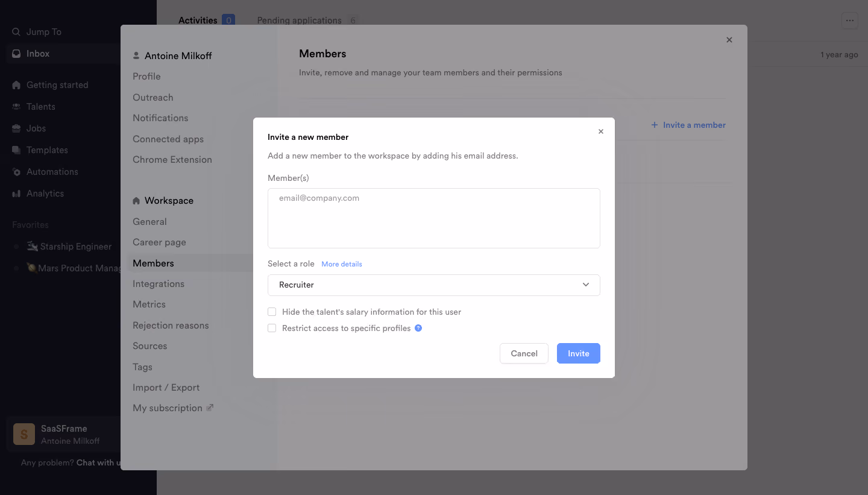Check Restrict access to specific profiles box

click(272, 328)
